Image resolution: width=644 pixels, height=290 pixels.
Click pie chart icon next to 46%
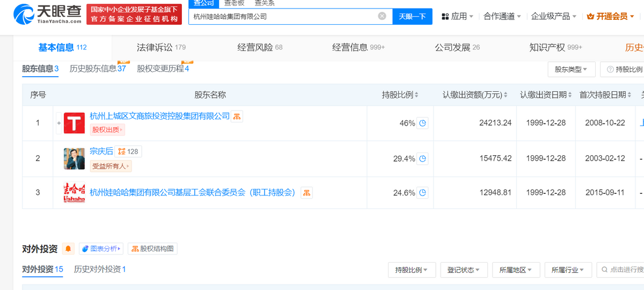pos(423,123)
